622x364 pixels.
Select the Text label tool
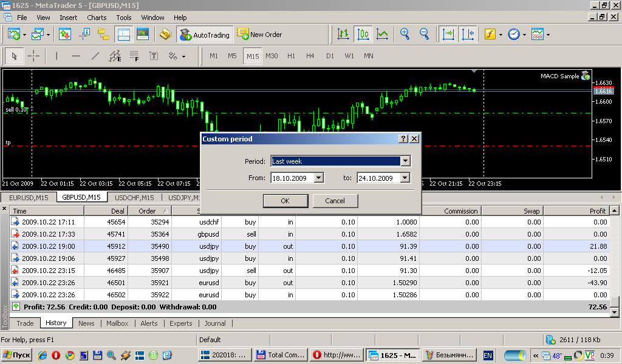[154, 56]
